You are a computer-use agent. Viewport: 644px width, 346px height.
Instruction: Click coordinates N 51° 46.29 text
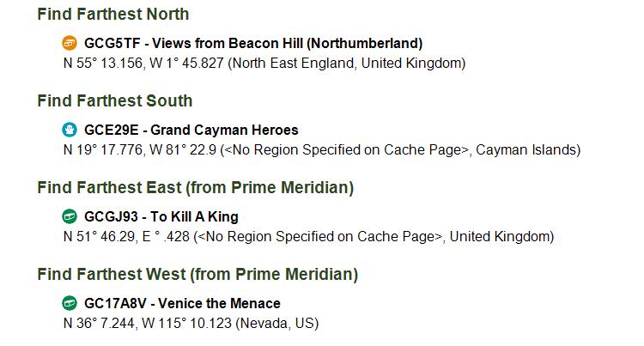pyautogui.click(x=100, y=237)
